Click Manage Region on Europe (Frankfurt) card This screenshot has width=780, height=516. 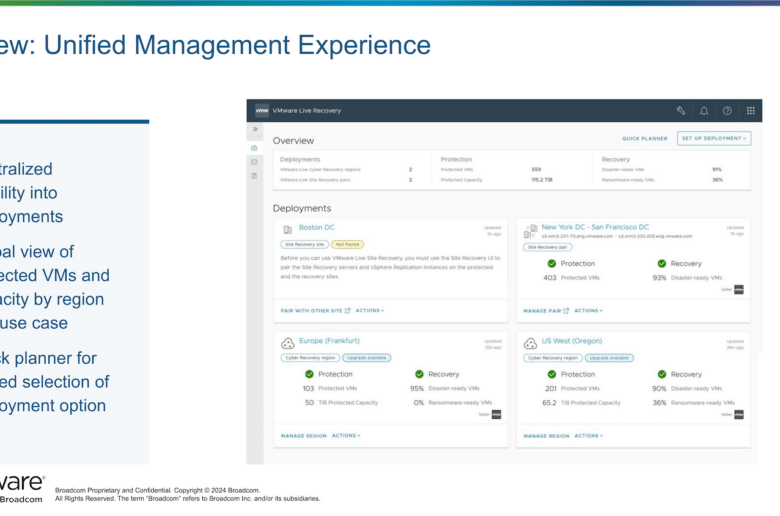point(303,436)
